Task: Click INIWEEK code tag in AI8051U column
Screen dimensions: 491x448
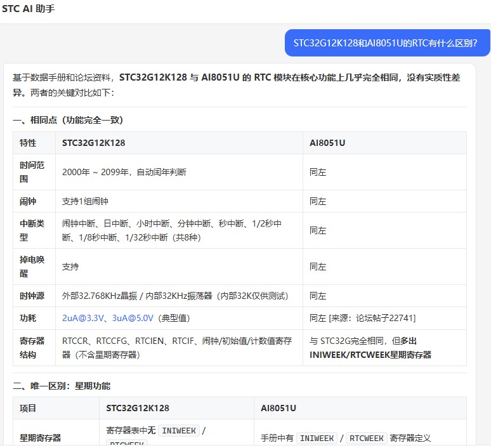Action: pos(317,438)
